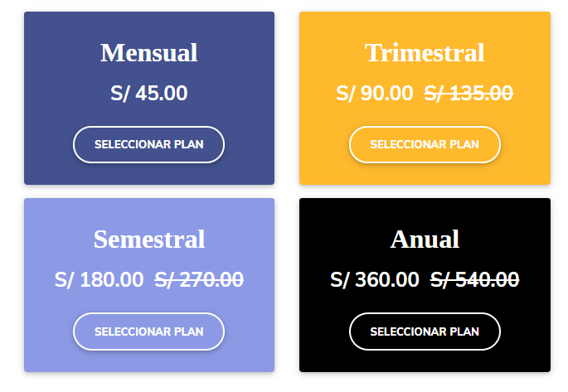This screenshot has height=392, width=568.
Task: Click the S/ 180.00 semester price
Action: click(100, 279)
